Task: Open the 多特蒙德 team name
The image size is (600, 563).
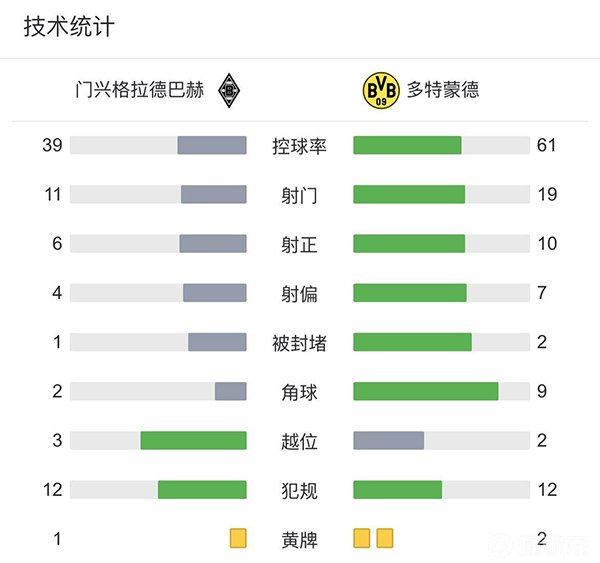Action: tap(443, 90)
